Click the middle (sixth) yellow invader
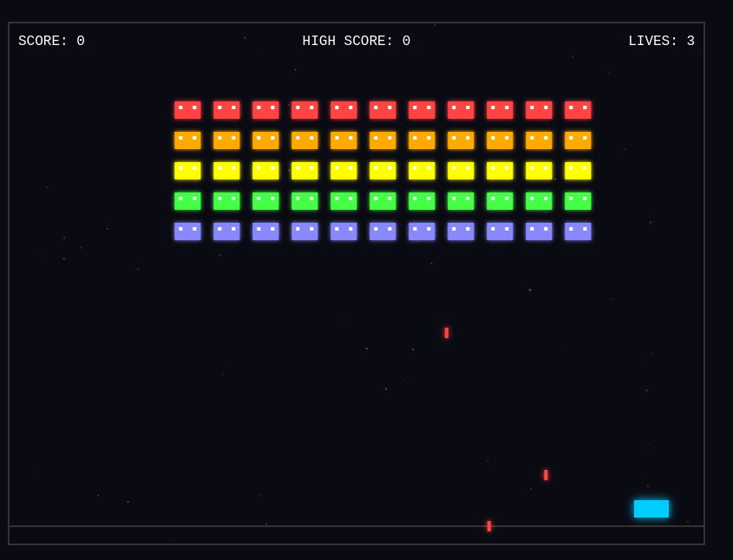The width and height of the screenshot is (733, 560). [x=383, y=171]
